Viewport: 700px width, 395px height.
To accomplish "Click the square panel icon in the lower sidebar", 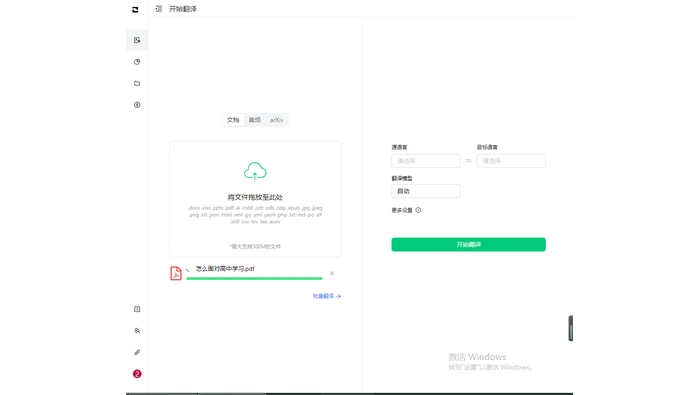I will pyautogui.click(x=137, y=309).
